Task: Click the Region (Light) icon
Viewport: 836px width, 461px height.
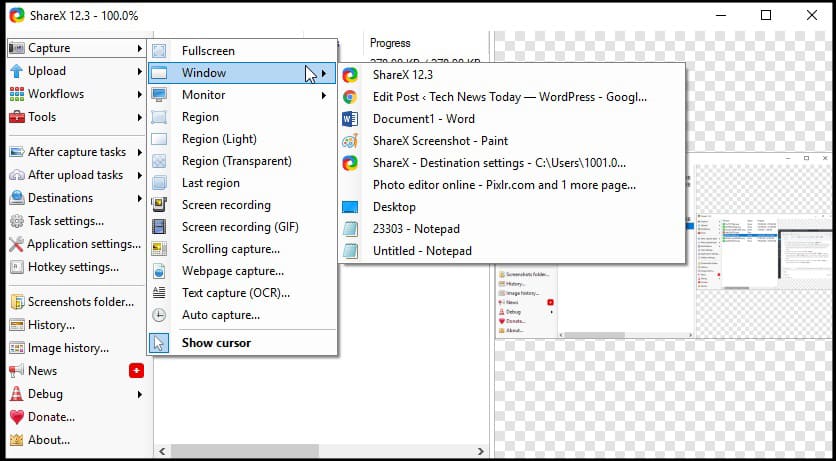Action: [159, 139]
